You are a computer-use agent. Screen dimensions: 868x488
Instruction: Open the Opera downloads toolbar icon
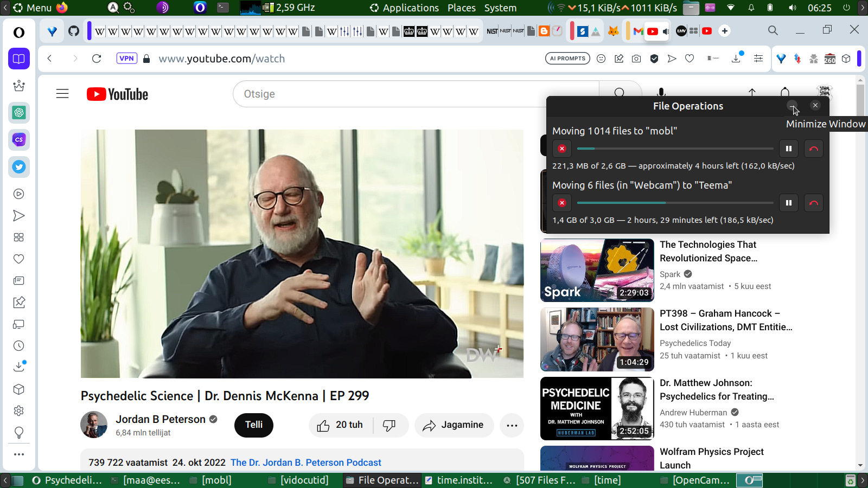pos(736,59)
